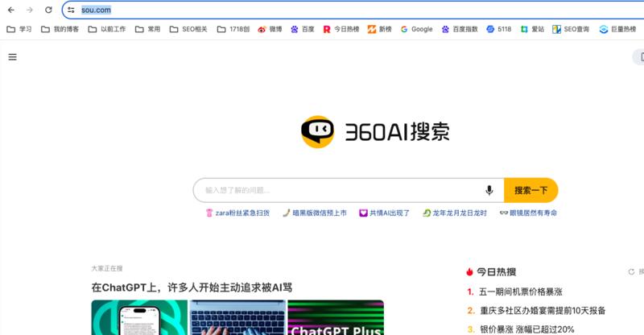Expand the 以前工作 bookmark folder
This screenshot has width=644, height=335.
(x=105, y=29)
